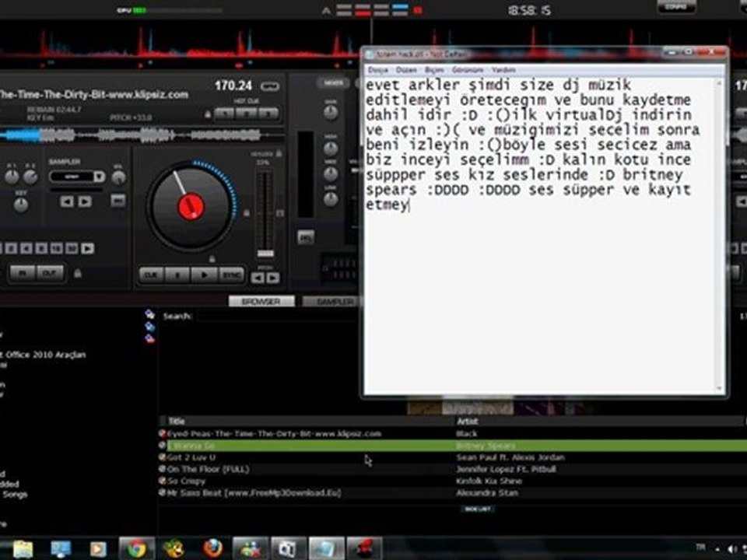Pause the left deck
Screen dimensions: 747x560
click(177, 275)
